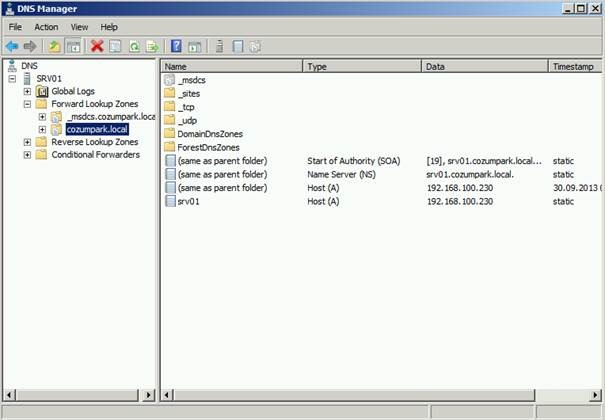The image size is (605, 420).
Task: Click the srv01.cozumpark.local. data value
Action: coord(470,174)
